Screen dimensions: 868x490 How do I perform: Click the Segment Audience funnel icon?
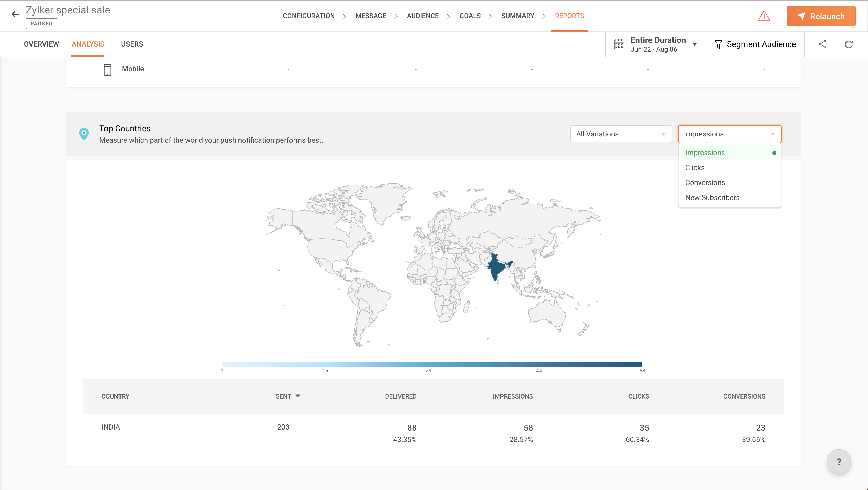click(718, 44)
